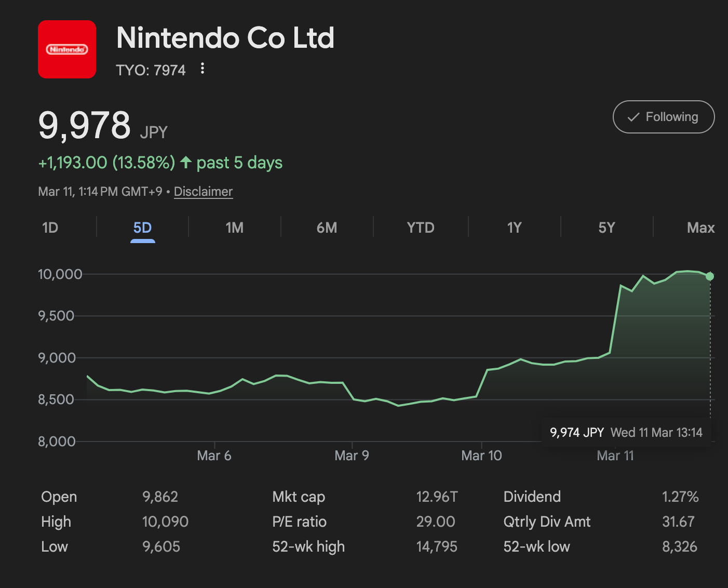The height and width of the screenshot is (588, 728).
Task: Open the three-dot more options menu
Action: coord(203,69)
